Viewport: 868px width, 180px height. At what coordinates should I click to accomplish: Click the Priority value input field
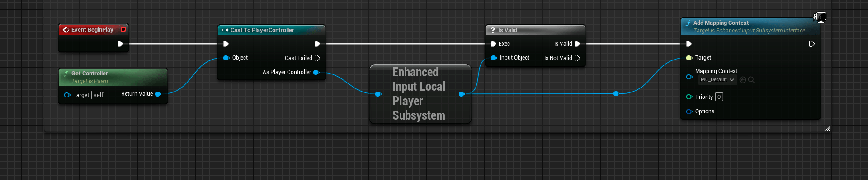[719, 97]
